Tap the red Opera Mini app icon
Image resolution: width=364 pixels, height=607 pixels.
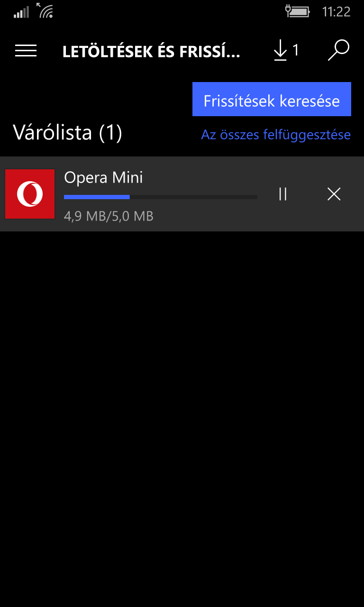point(30,194)
